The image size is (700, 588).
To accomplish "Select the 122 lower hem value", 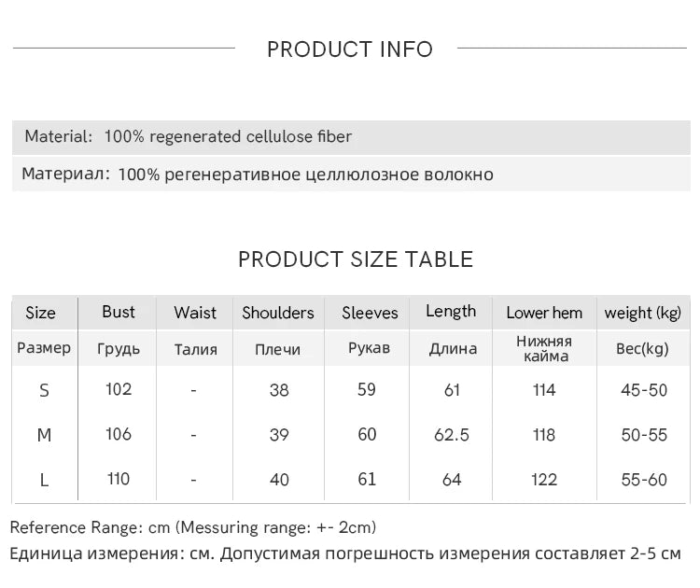I will point(544,480).
